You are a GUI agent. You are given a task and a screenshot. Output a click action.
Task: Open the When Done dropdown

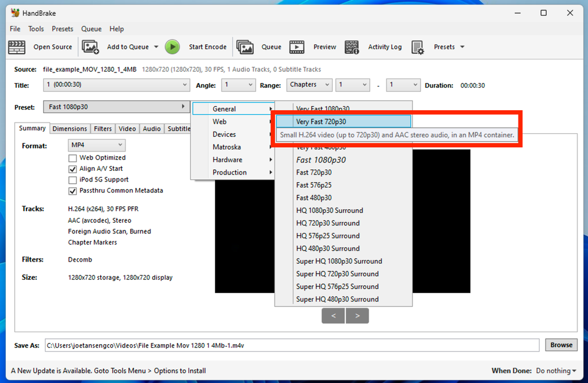coord(556,371)
